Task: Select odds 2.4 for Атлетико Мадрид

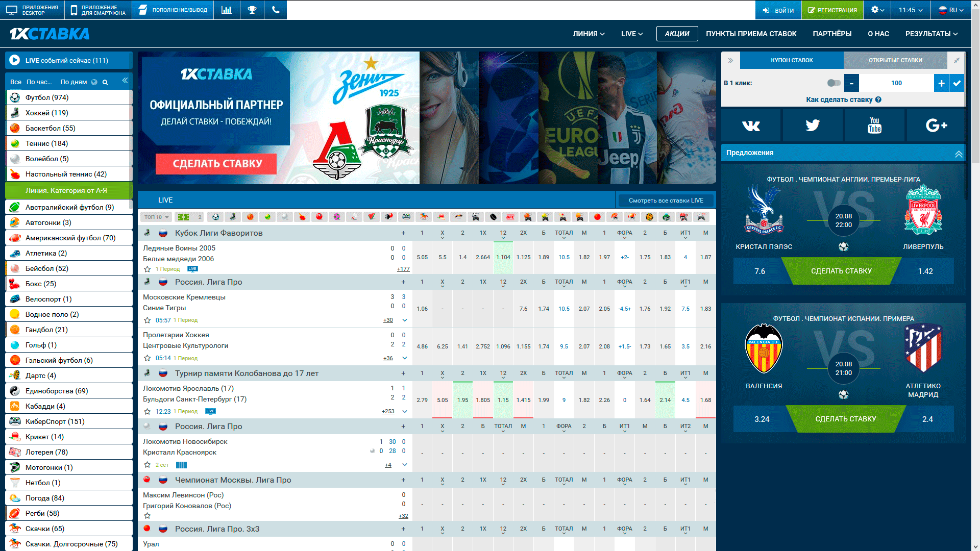Action: coord(927,419)
